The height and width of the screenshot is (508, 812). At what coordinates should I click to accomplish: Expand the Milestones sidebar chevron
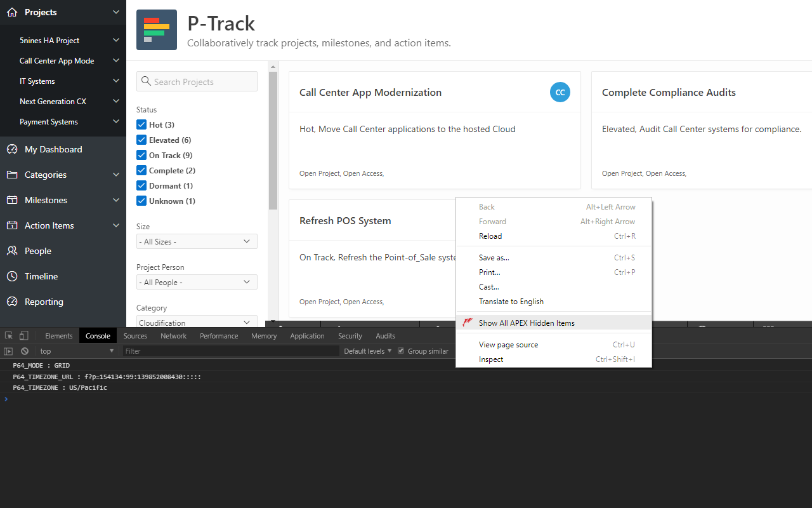click(115, 200)
